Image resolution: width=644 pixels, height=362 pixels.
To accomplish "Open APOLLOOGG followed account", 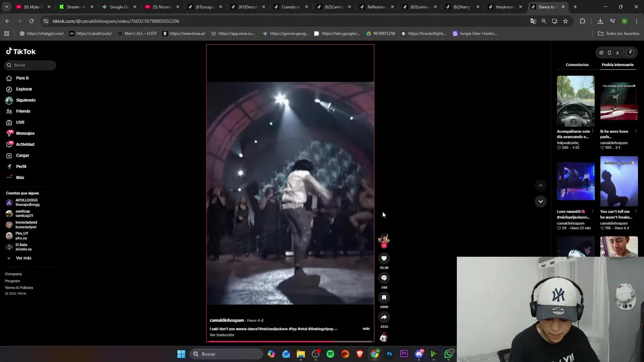I will click(28, 202).
